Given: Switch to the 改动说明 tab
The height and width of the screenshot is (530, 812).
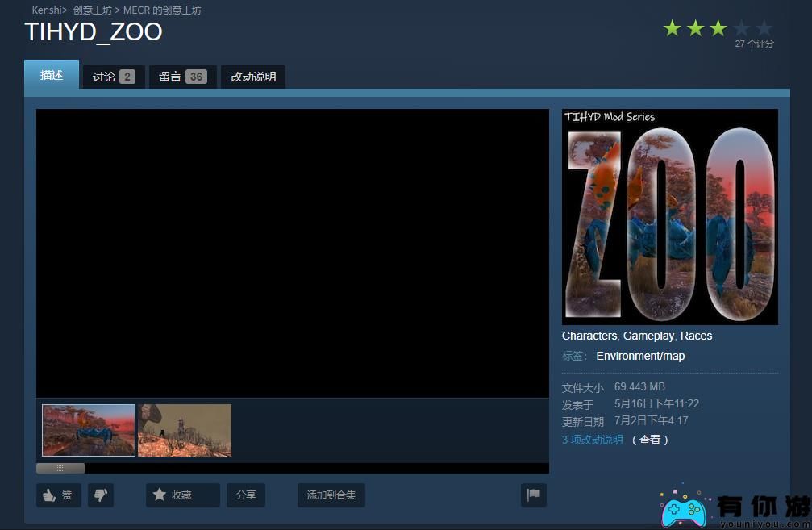Looking at the screenshot, I should coord(252,76).
